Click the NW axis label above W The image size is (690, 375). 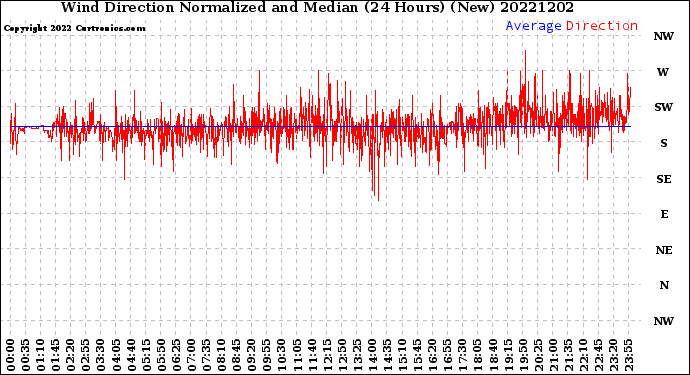(x=664, y=36)
